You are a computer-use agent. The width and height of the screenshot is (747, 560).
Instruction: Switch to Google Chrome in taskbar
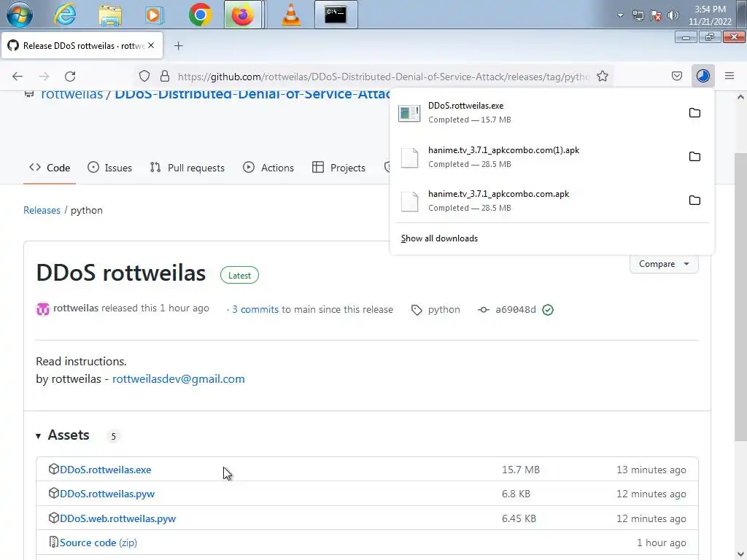click(200, 15)
